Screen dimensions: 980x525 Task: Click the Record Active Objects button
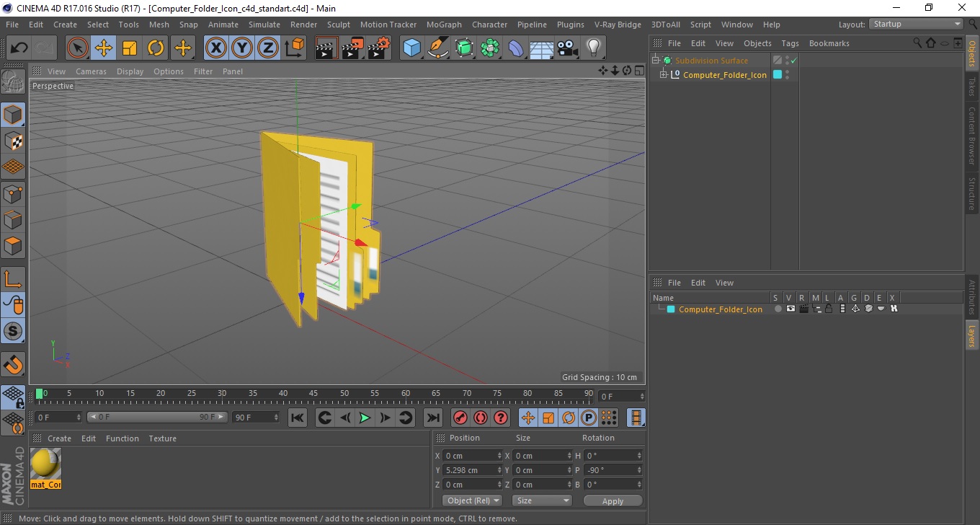(x=460, y=418)
